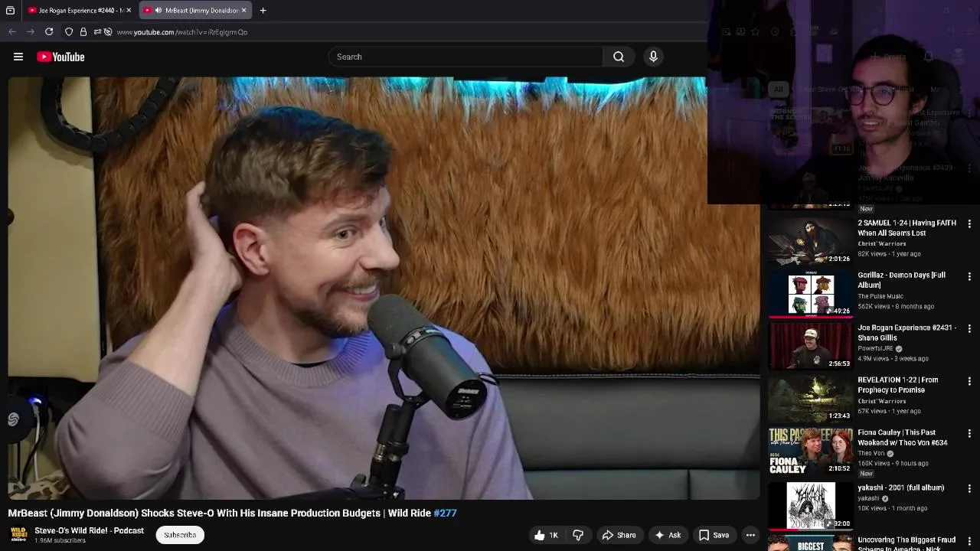Close the MrBeast (Jimmy Donaldson) tab
The height and width of the screenshot is (551, 980).
[x=244, y=11]
